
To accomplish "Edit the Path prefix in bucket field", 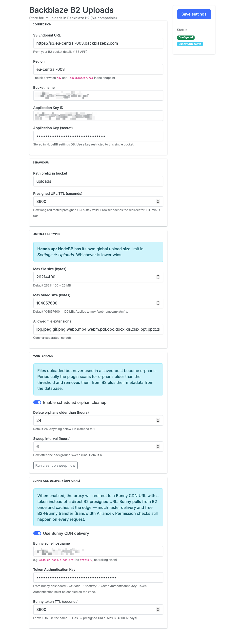I will point(98,181).
